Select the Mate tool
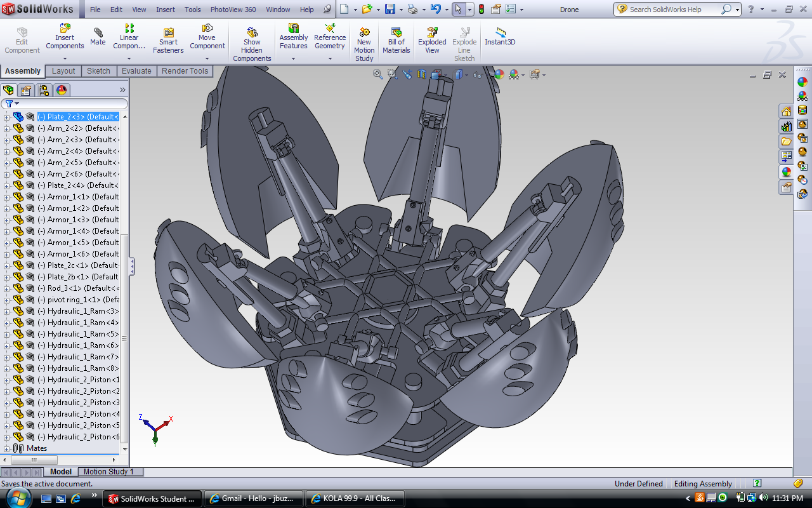 click(x=98, y=36)
